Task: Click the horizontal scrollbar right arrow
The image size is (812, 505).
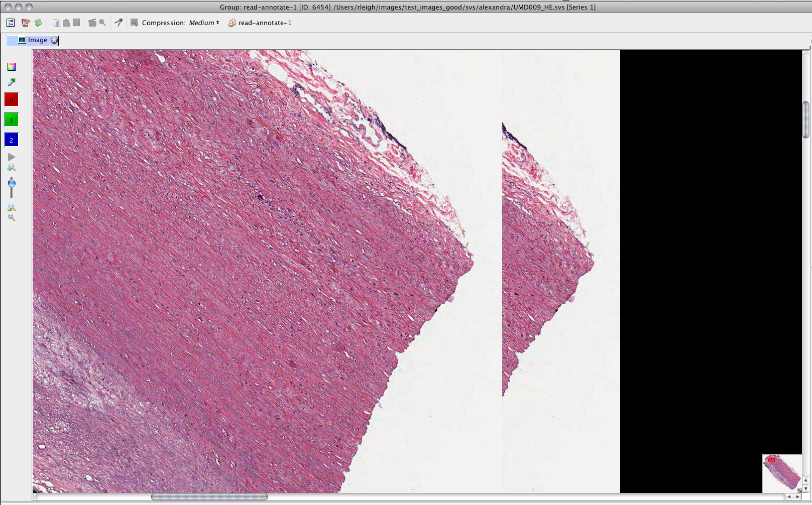Action: pyautogui.click(x=797, y=497)
